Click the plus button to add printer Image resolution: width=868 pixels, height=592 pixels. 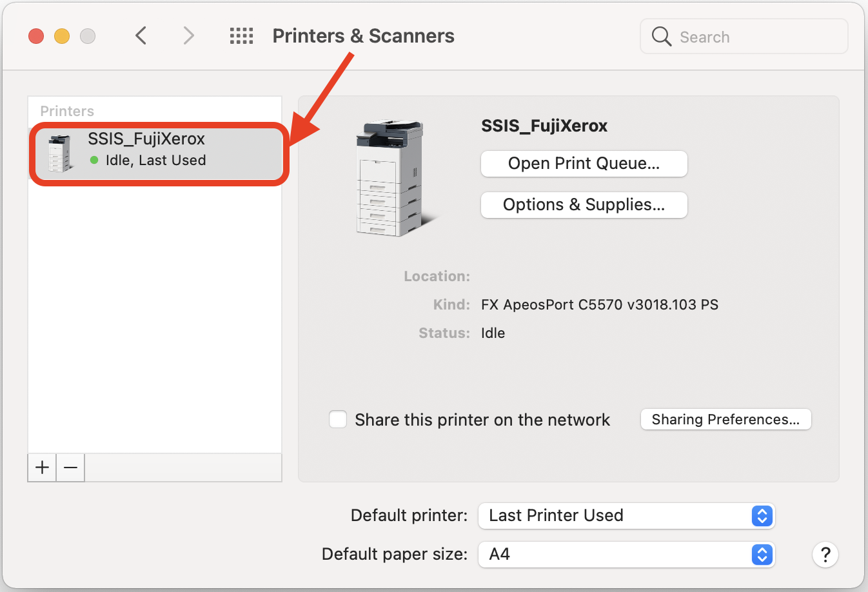click(42, 468)
